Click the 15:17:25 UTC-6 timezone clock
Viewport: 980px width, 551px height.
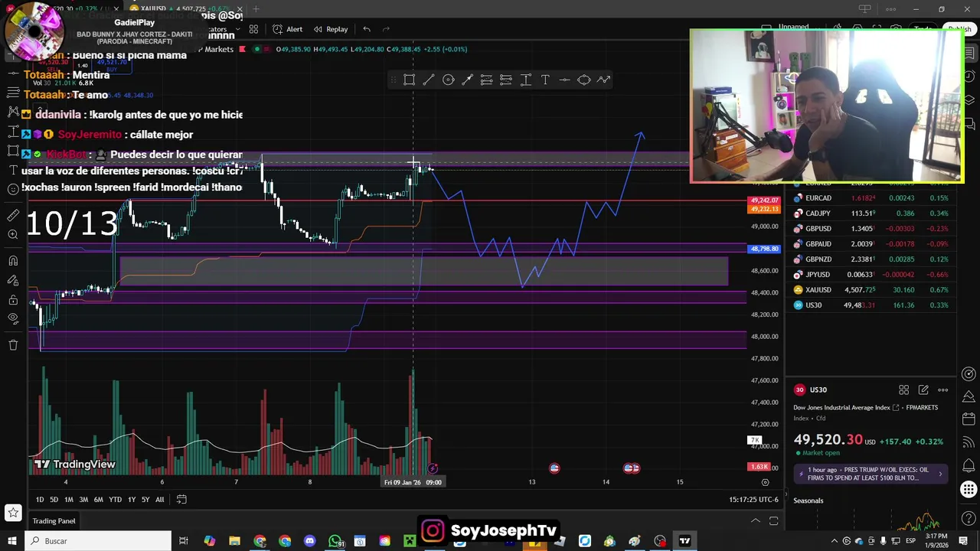pos(753,500)
